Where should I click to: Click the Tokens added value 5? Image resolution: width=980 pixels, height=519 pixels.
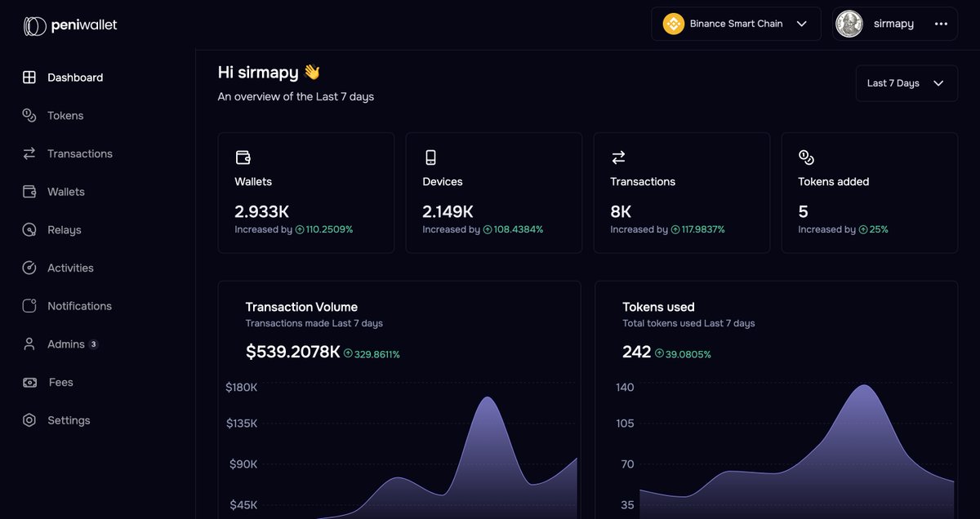[x=803, y=212]
